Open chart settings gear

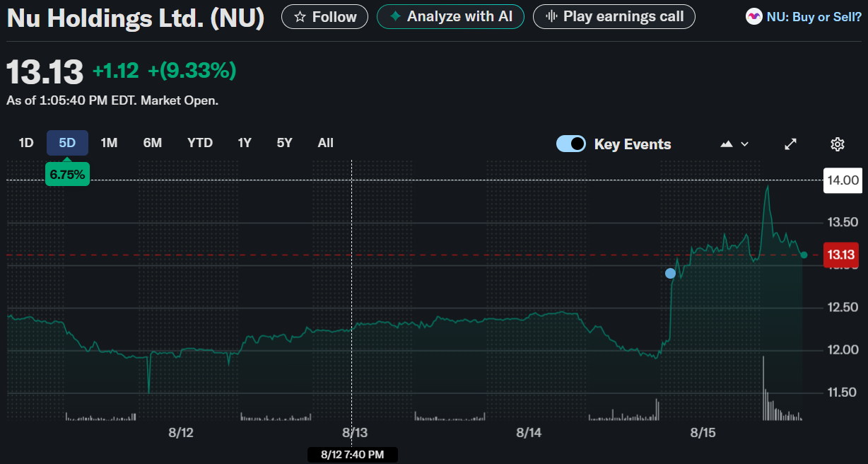click(838, 144)
